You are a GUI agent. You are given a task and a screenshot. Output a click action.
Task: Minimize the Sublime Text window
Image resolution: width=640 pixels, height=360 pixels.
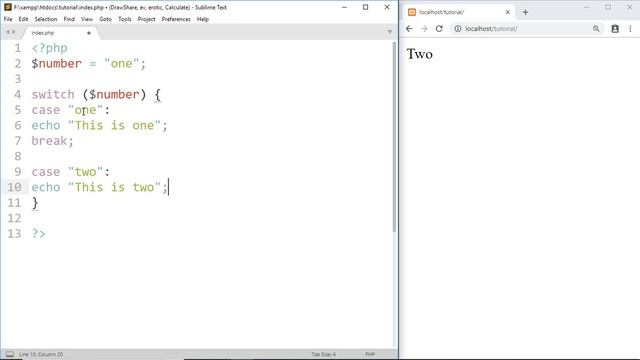coord(344,7)
